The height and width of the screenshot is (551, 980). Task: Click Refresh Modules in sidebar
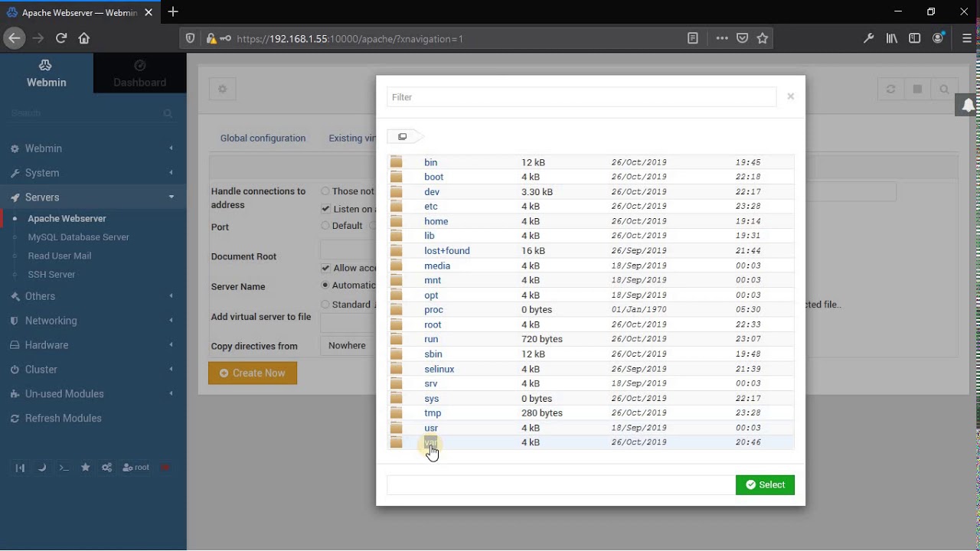(x=63, y=419)
